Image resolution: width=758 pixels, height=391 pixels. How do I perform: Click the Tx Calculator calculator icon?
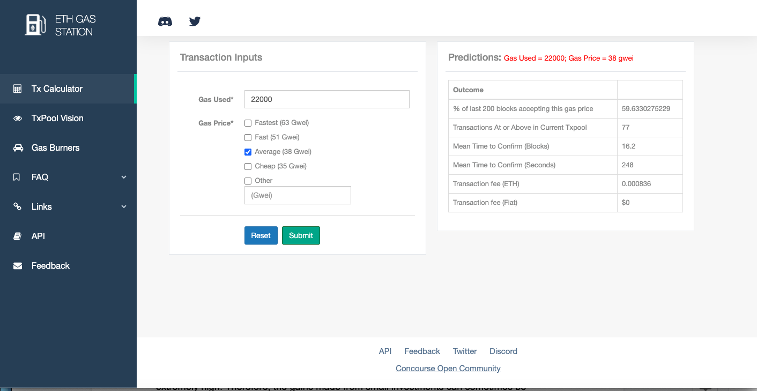(17, 89)
